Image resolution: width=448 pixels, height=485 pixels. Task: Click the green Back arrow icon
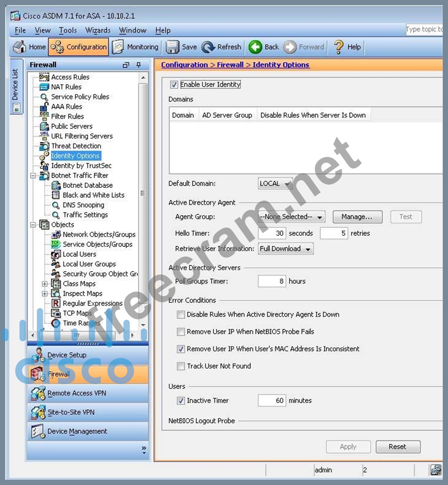(x=255, y=47)
